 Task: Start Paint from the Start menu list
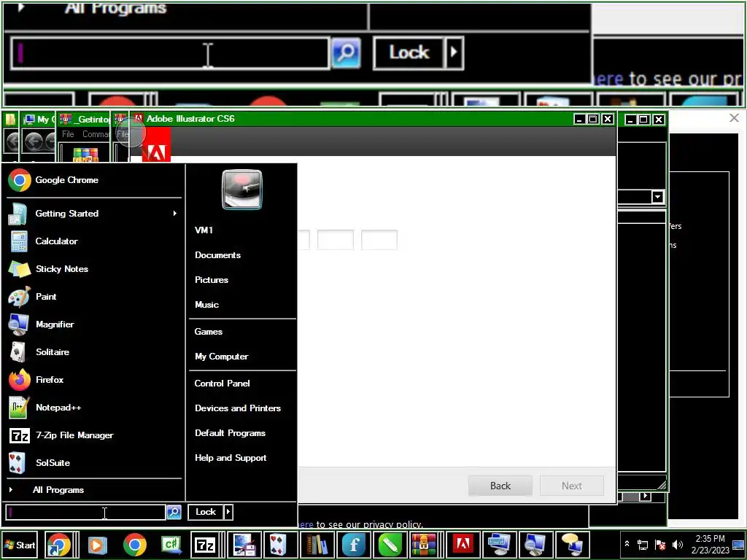point(94,296)
